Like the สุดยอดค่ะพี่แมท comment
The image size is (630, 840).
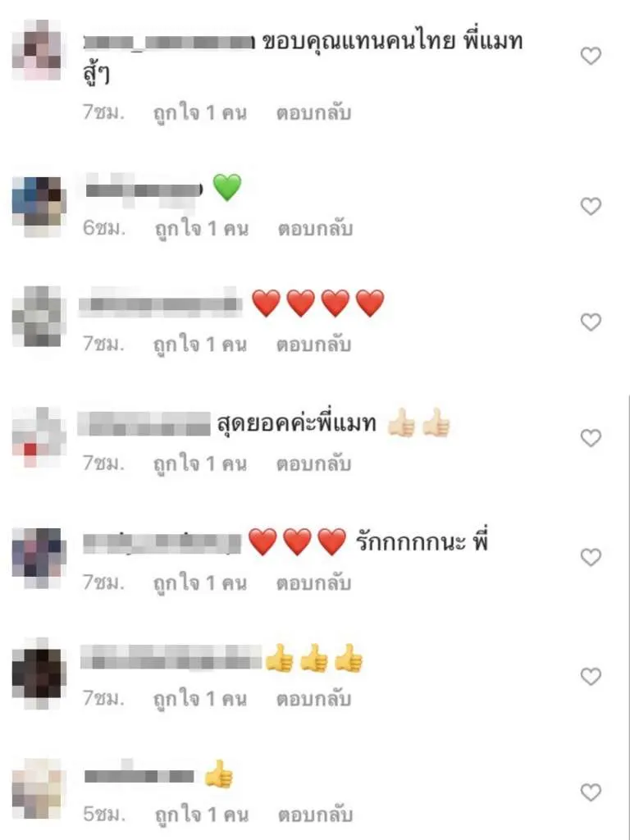[x=591, y=438]
